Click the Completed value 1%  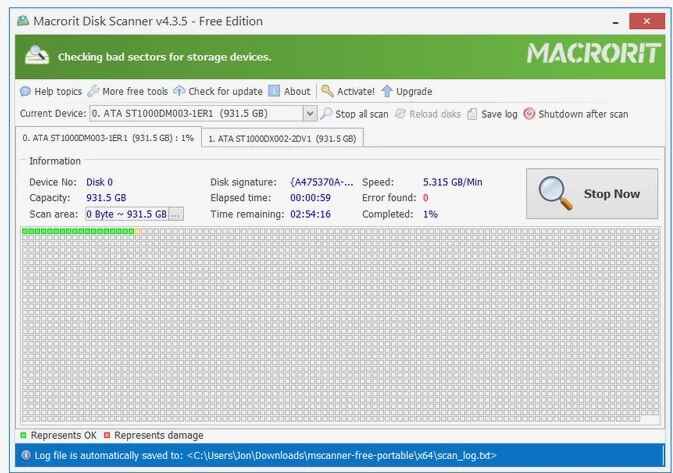(430, 214)
